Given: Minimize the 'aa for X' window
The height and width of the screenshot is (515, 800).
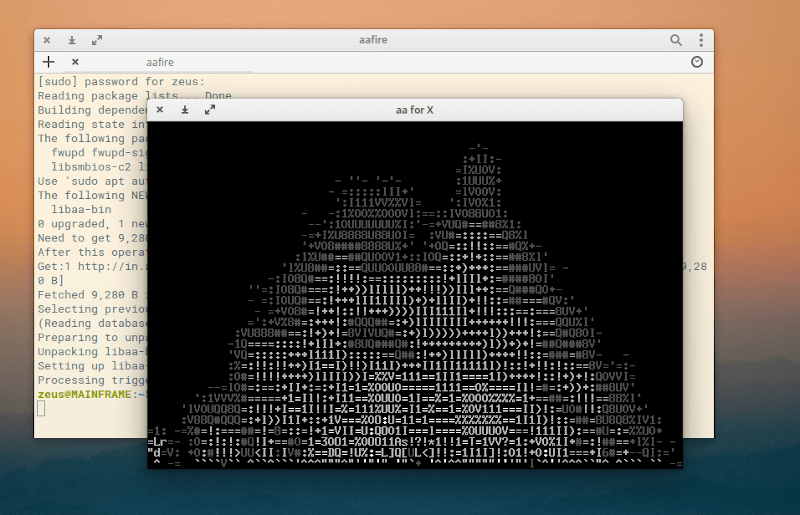Looking at the screenshot, I should tap(185, 109).
